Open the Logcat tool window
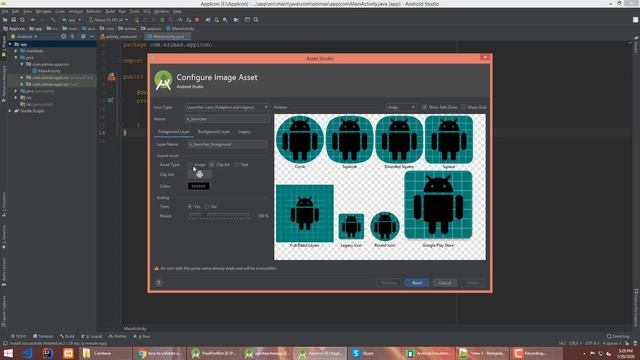 [x=92, y=336]
